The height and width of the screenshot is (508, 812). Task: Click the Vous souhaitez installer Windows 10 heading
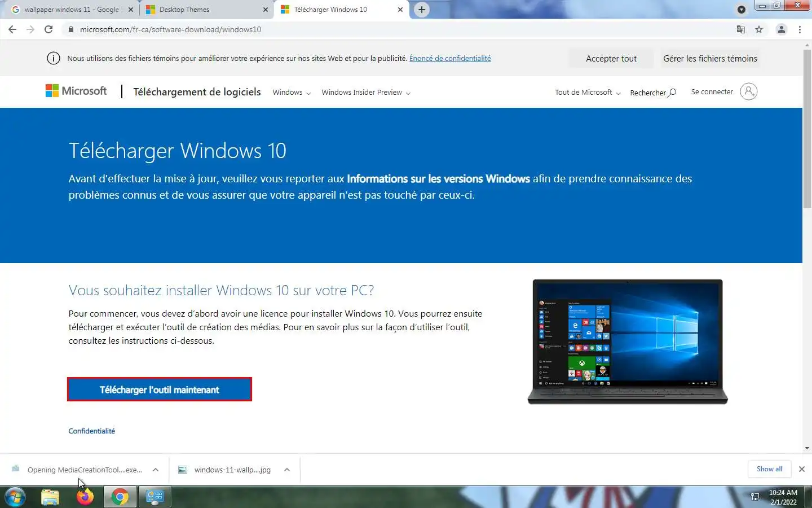221,290
